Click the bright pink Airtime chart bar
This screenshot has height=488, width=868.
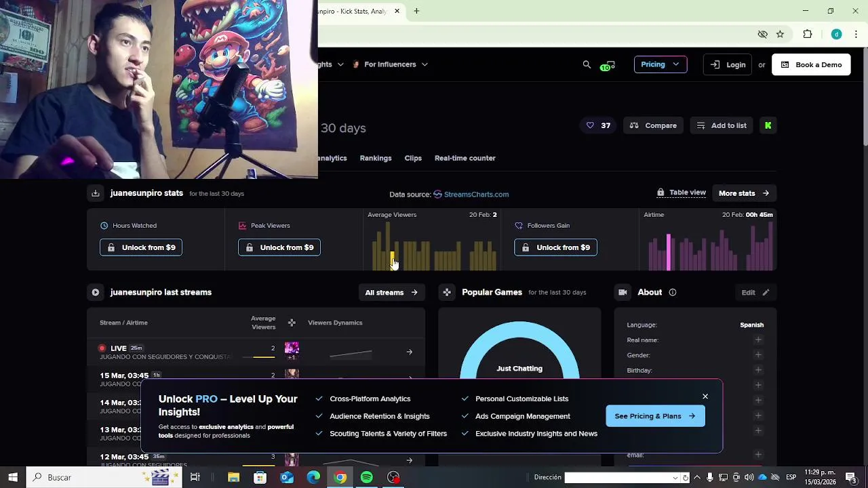(x=669, y=252)
